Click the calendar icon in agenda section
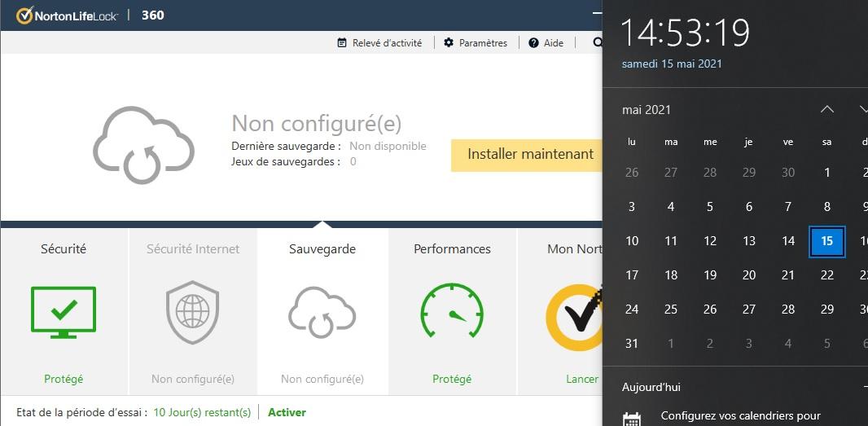Image resolution: width=868 pixels, height=426 pixels. (x=632, y=419)
